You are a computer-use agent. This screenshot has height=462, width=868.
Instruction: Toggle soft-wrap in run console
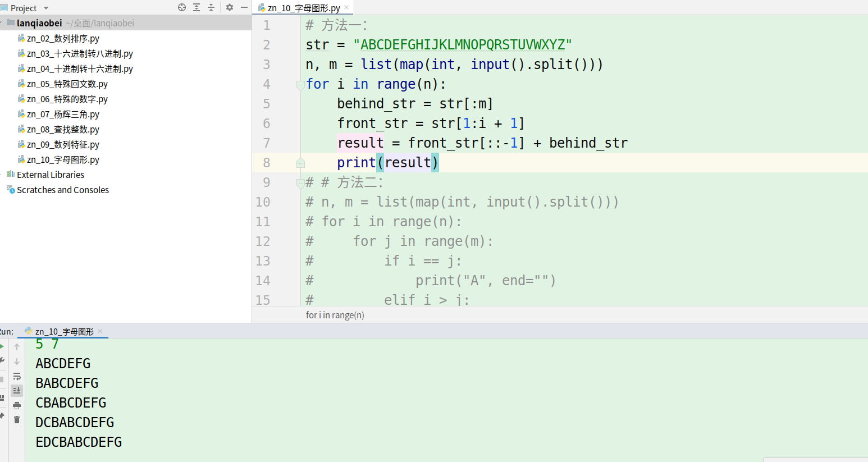point(17,376)
